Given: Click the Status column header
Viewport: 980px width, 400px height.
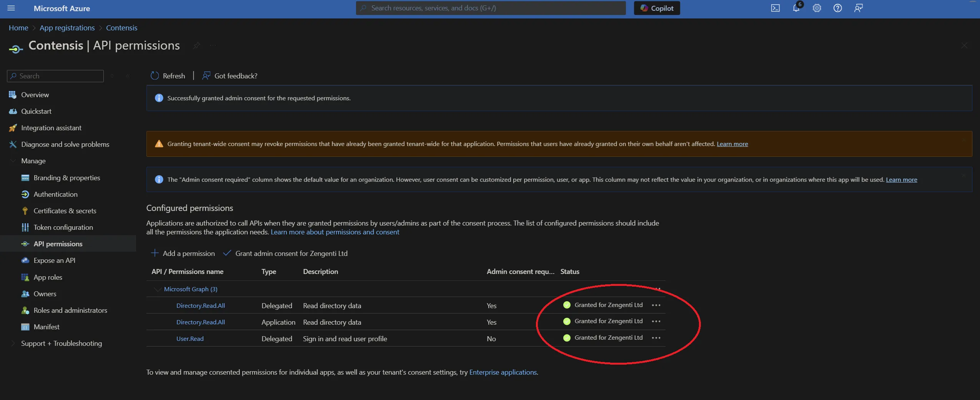Looking at the screenshot, I should [570, 271].
